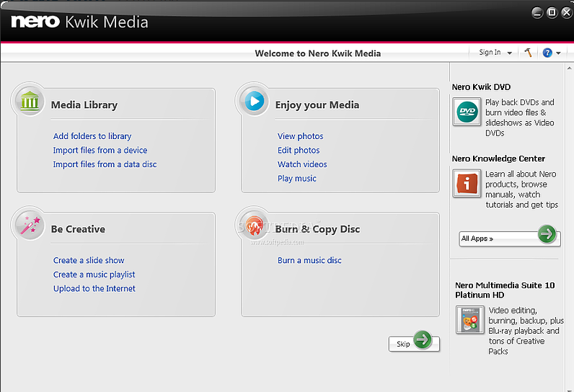Click the Nero Kwik DVD heading

click(x=481, y=87)
